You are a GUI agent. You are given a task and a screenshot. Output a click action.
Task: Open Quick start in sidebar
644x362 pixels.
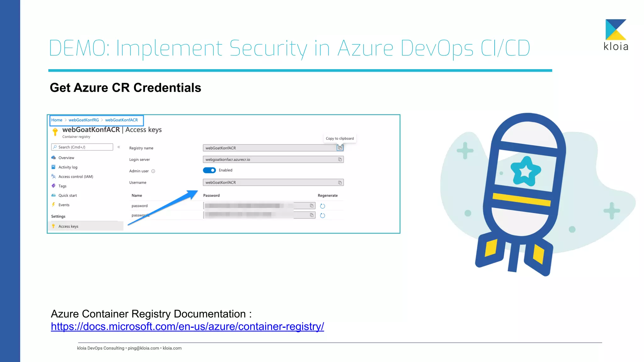point(68,195)
